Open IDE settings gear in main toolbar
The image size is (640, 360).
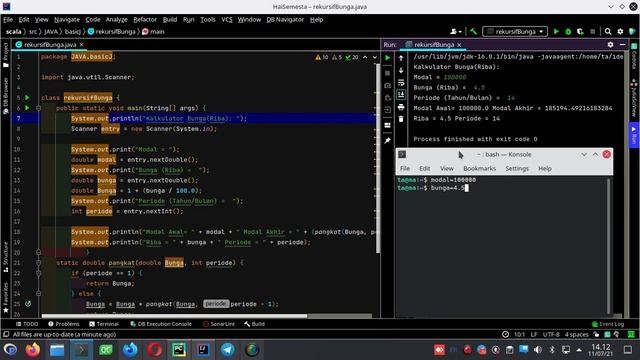point(620,31)
